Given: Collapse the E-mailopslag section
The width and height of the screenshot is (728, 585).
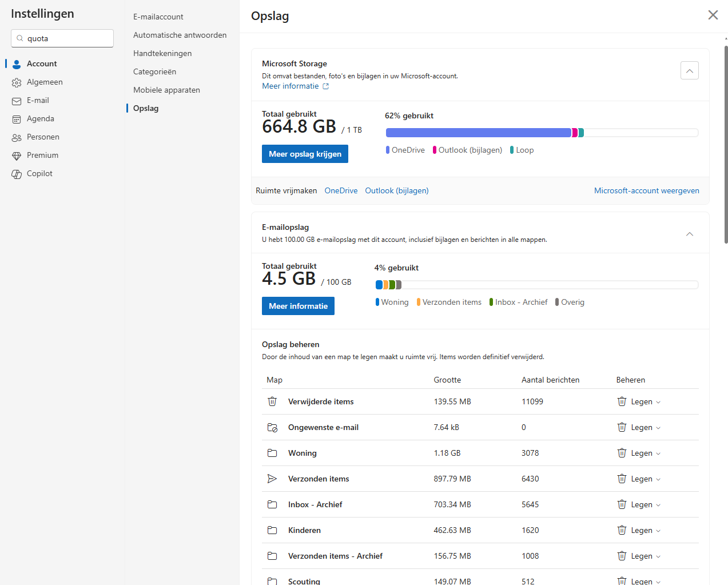Looking at the screenshot, I should point(690,234).
